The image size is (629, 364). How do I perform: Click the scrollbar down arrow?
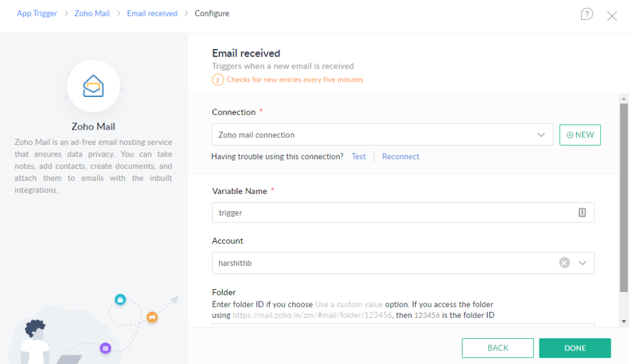623,322
